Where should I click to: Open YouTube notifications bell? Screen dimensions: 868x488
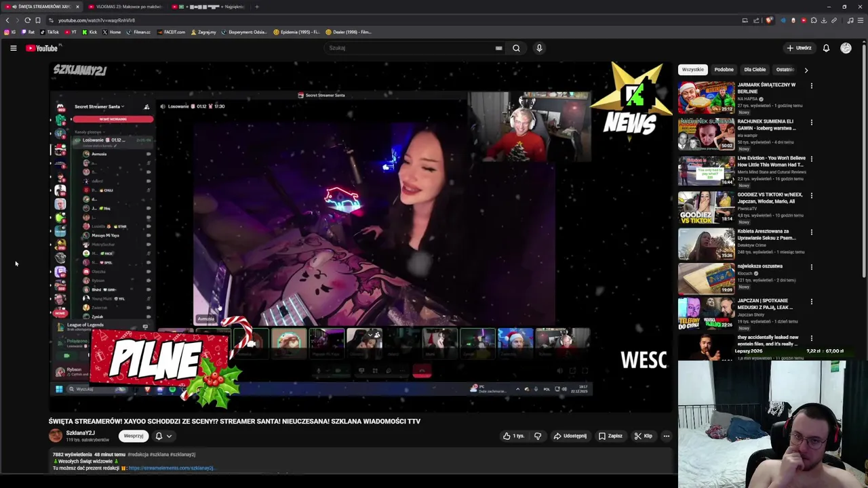[x=826, y=48]
